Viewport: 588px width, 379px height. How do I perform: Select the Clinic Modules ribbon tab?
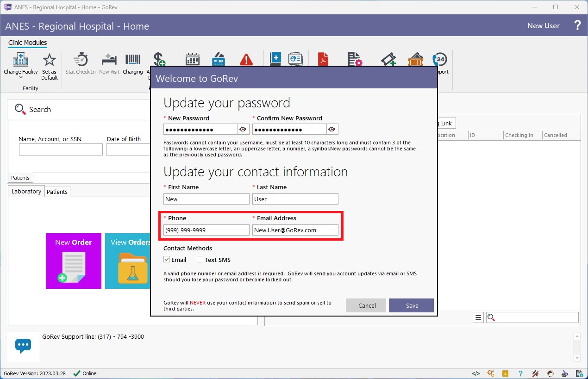[27, 43]
